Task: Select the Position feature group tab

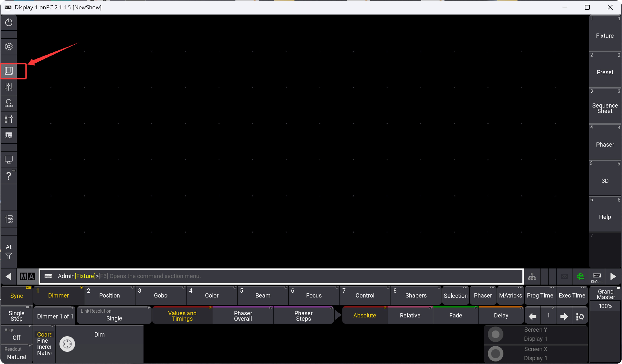Action: pyautogui.click(x=109, y=295)
